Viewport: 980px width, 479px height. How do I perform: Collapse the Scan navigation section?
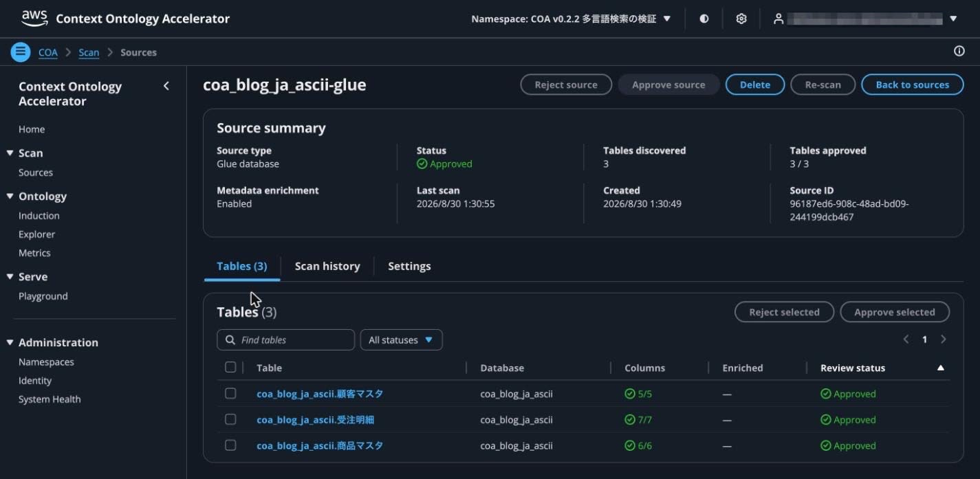click(10, 153)
